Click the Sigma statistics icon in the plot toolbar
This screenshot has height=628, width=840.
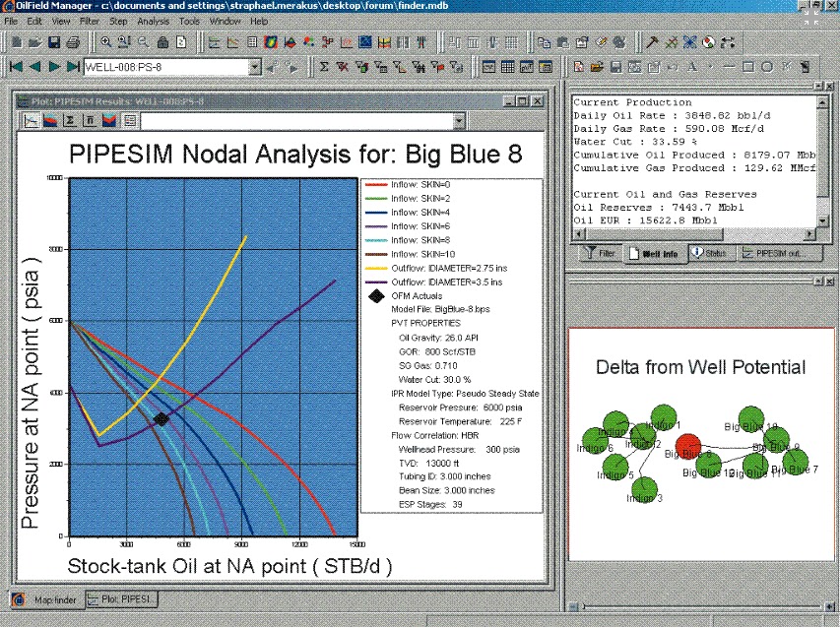coord(70,121)
